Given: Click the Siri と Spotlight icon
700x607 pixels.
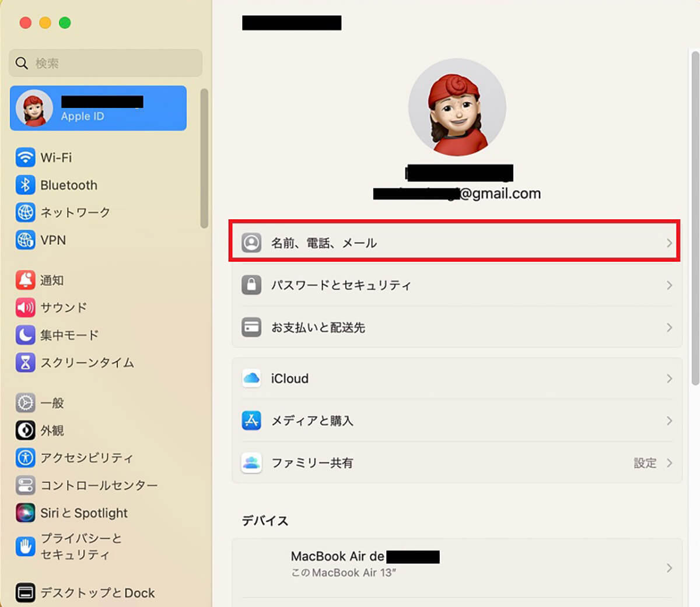Looking at the screenshot, I should click(x=25, y=513).
